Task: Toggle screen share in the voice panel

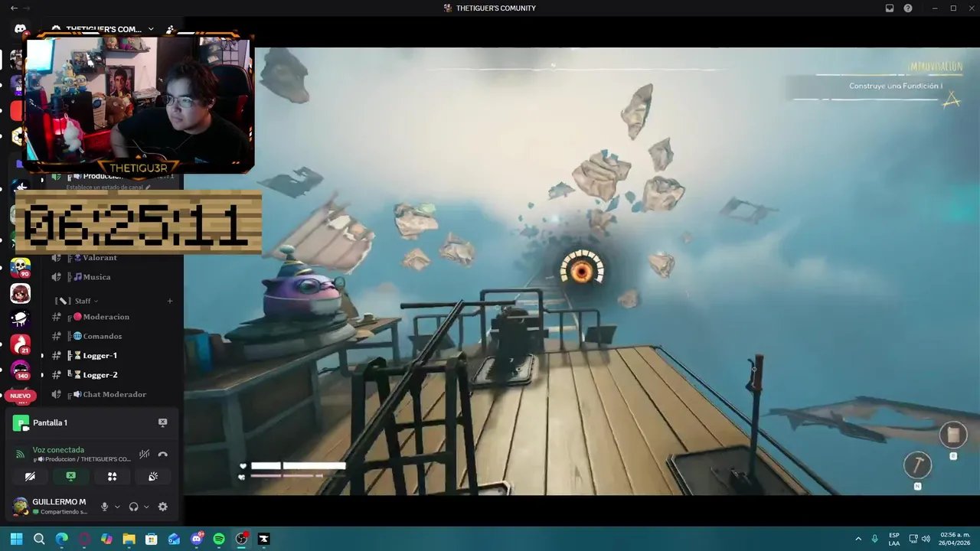Action: [x=70, y=476]
